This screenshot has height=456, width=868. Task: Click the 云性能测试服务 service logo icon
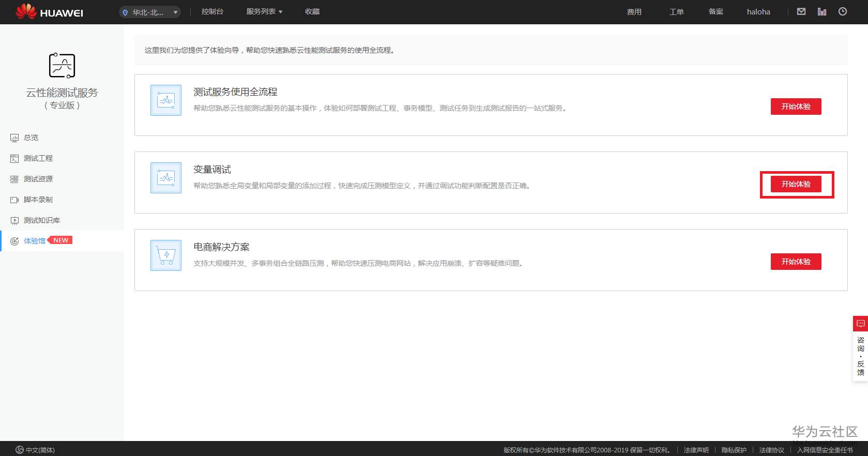62,66
